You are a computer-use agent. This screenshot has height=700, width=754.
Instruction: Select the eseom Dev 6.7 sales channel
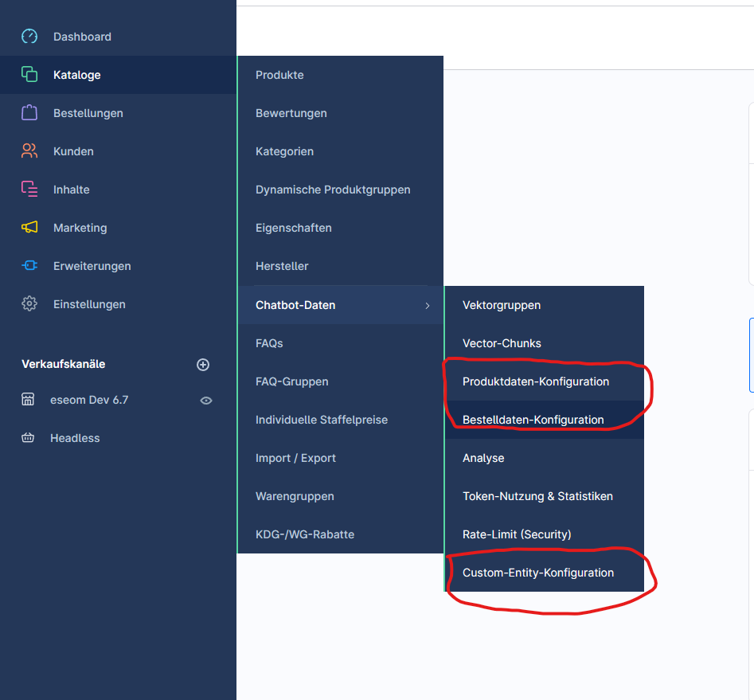coord(90,400)
